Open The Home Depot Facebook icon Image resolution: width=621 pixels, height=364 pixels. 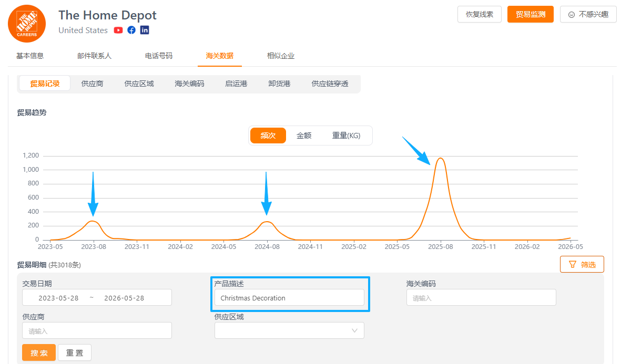[x=131, y=30]
